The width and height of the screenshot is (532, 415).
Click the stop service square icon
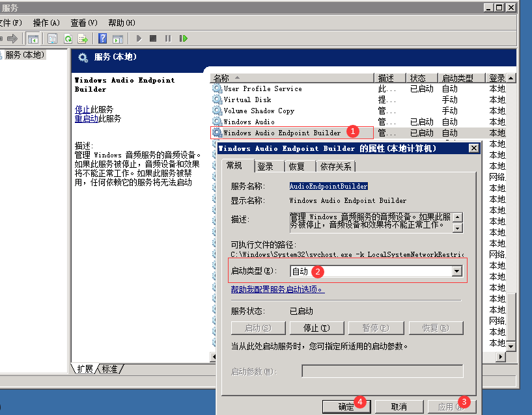coord(153,38)
